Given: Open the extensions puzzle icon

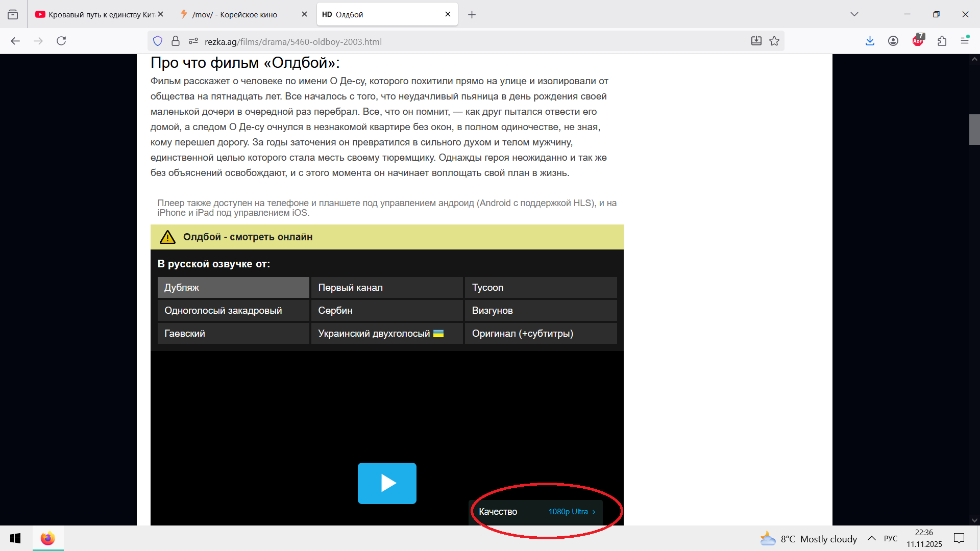Looking at the screenshot, I should [x=942, y=41].
